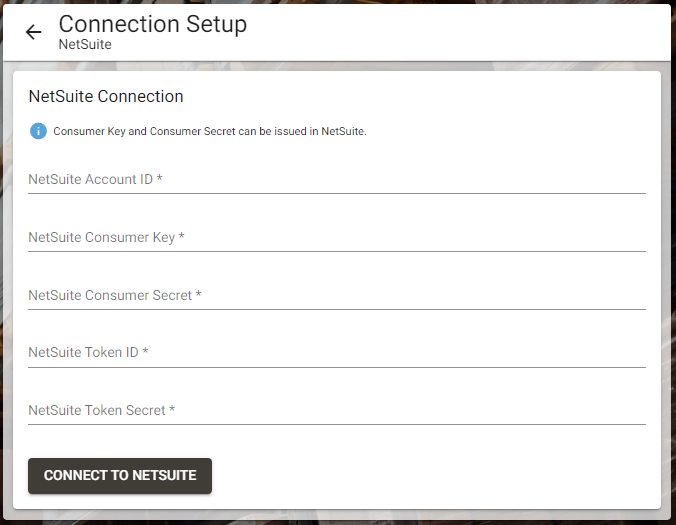The height and width of the screenshot is (525, 676).
Task: Select the NetSuite Consumer Key input
Action: click(337, 238)
